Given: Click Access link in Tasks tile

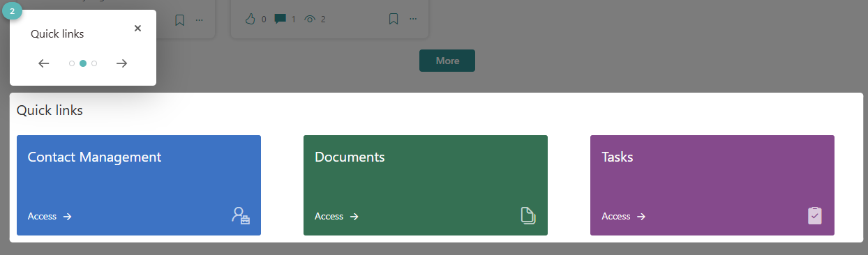Looking at the screenshot, I should click(x=623, y=217).
